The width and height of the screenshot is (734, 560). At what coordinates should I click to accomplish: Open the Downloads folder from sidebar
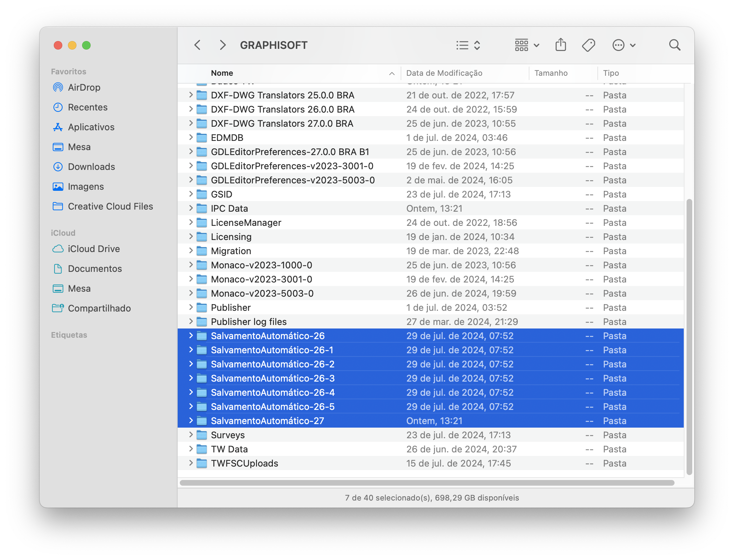click(x=91, y=167)
